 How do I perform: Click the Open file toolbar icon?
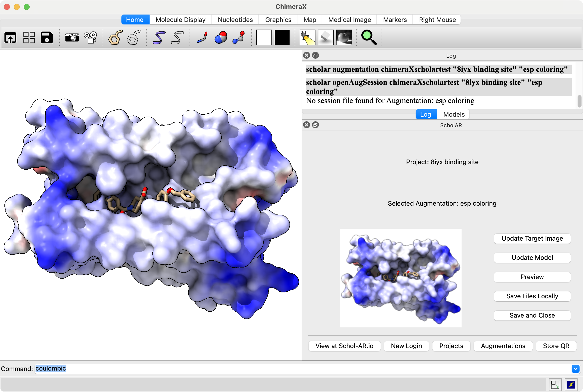tap(10, 38)
